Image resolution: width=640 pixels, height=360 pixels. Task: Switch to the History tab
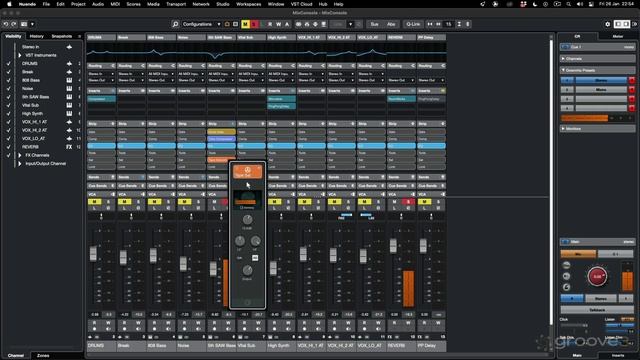pos(36,36)
